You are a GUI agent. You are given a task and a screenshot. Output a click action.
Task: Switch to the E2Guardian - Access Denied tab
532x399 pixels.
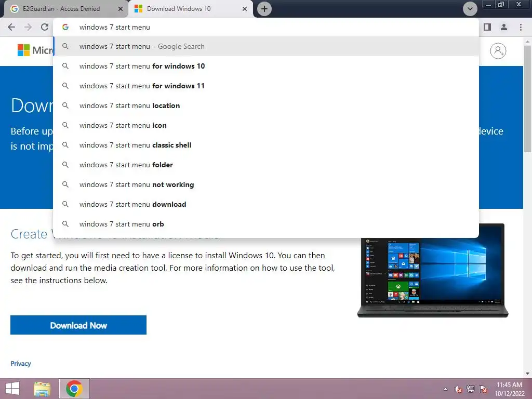pyautogui.click(x=64, y=9)
